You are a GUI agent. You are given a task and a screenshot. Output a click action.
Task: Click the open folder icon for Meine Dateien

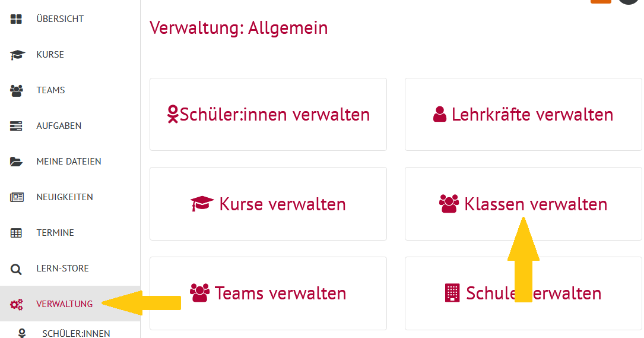click(x=17, y=162)
